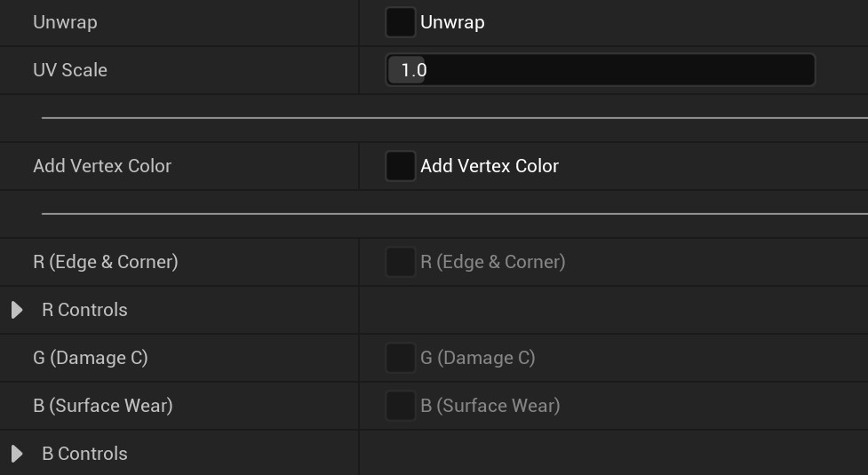Select the G (Damage C) property name at left
The width and height of the screenshot is (868, 475).
tap(91, 358)
